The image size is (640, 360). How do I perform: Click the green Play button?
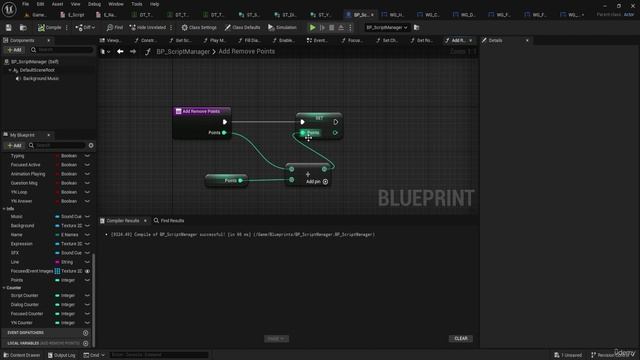[x=312, y=28]
